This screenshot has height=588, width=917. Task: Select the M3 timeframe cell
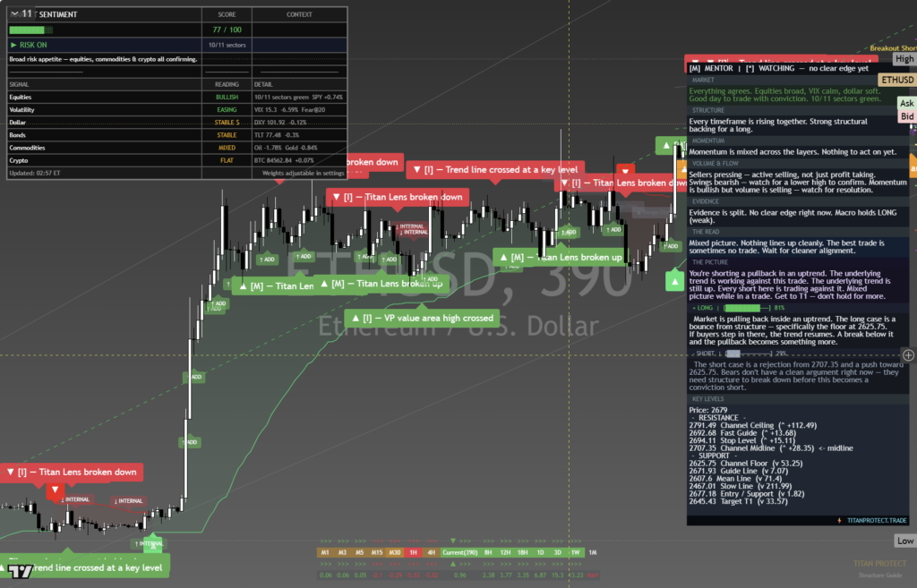342,552
